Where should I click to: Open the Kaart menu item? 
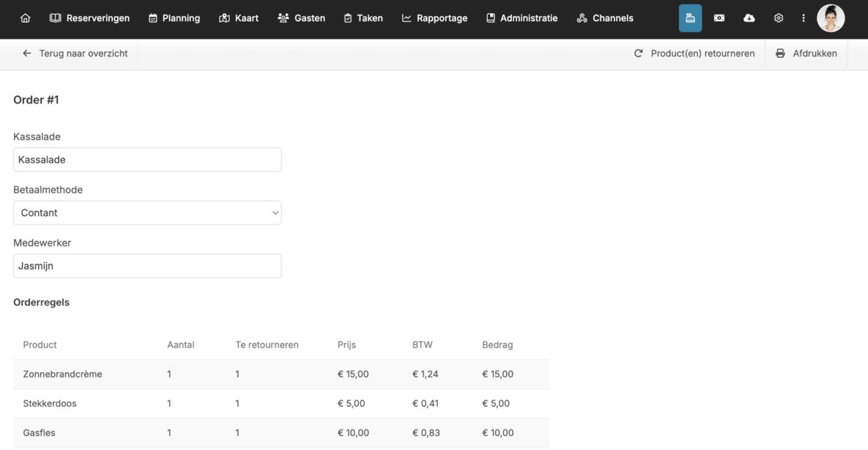pyautogui.click(x=239, y=18)
